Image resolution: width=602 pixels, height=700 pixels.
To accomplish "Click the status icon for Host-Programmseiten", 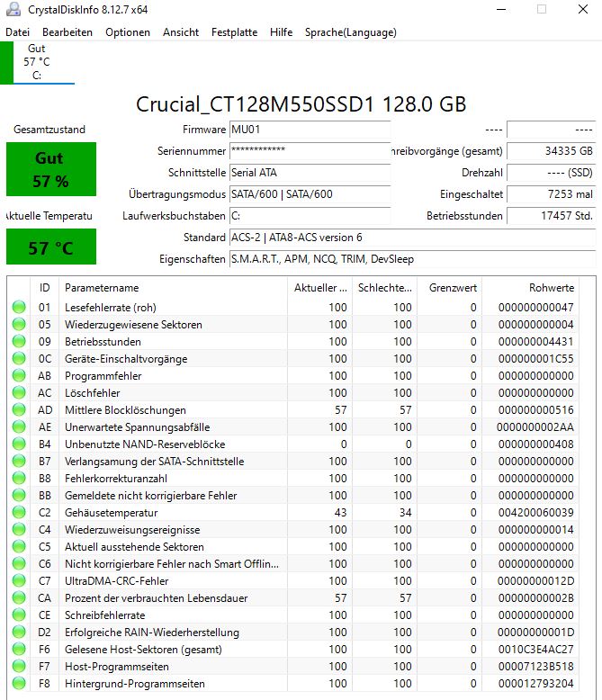I will click(x=19, y=666).
